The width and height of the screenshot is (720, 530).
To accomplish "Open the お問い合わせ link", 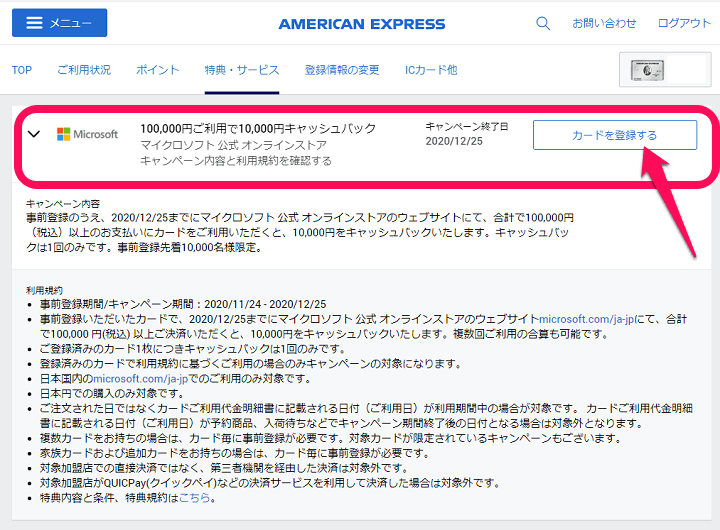I will pyautogui.click(x=604, y=23).
